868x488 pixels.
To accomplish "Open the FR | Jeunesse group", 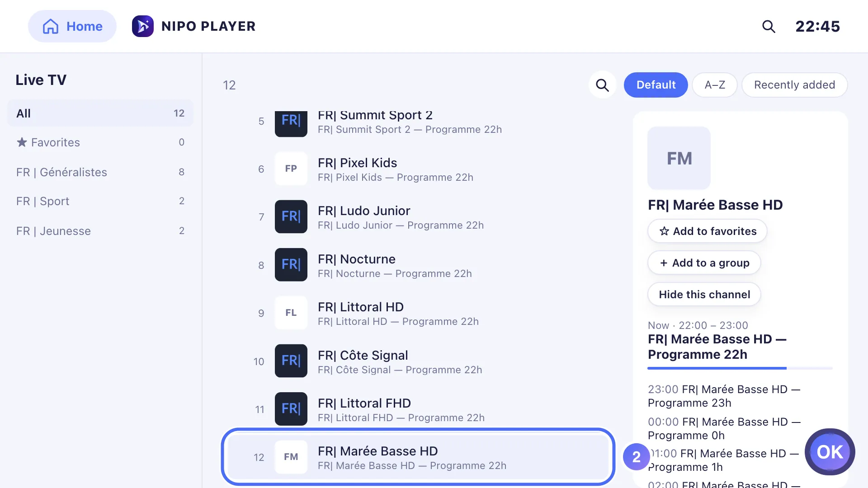I will (x=100, y=231).
